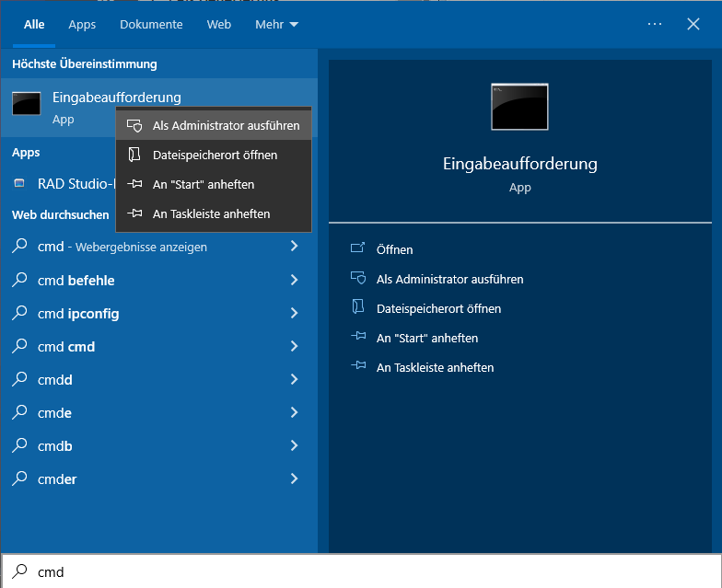This screenshot has width=722, height=588.
Task: Click 'An Taskleiste anheften' in details pane
Action: [x=435, y=367]
